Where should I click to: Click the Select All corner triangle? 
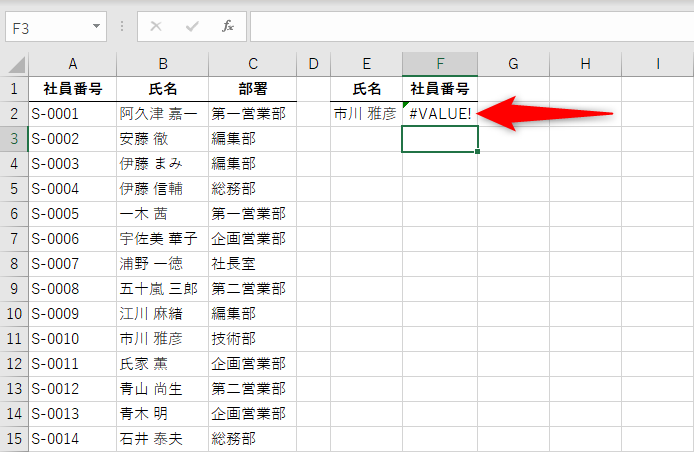point(17,65)
